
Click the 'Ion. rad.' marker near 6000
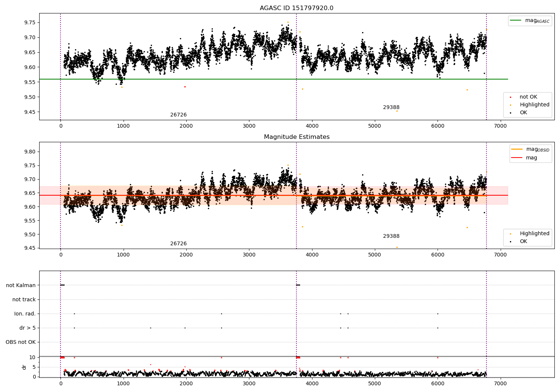(438, 314)
